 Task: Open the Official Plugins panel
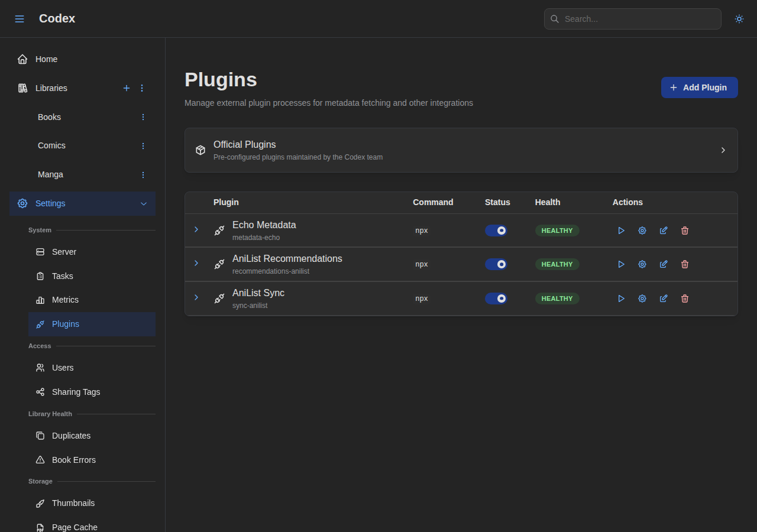(x=461, y=150)
